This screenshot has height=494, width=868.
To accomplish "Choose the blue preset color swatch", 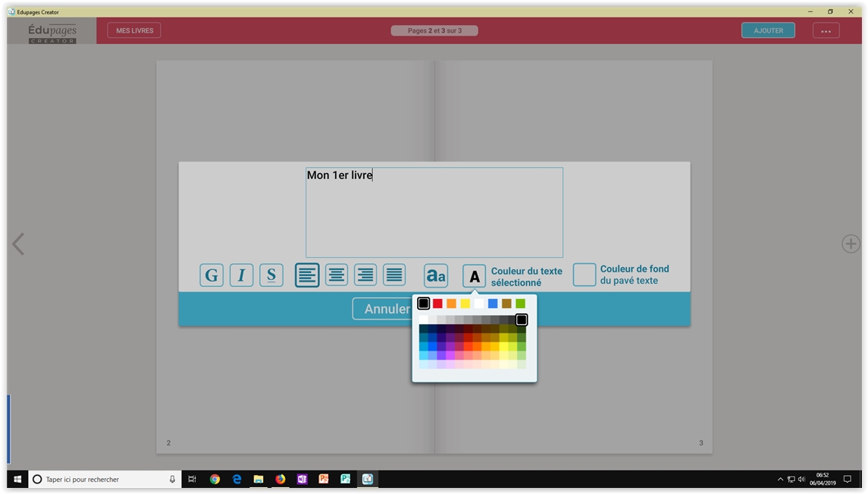I will [x=493, y=304].
